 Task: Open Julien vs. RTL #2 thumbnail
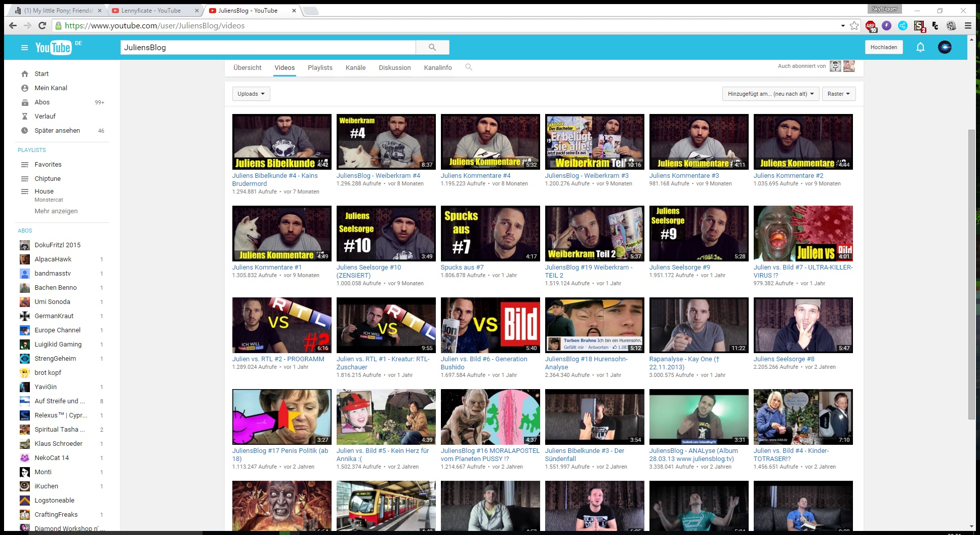(282, 325)
